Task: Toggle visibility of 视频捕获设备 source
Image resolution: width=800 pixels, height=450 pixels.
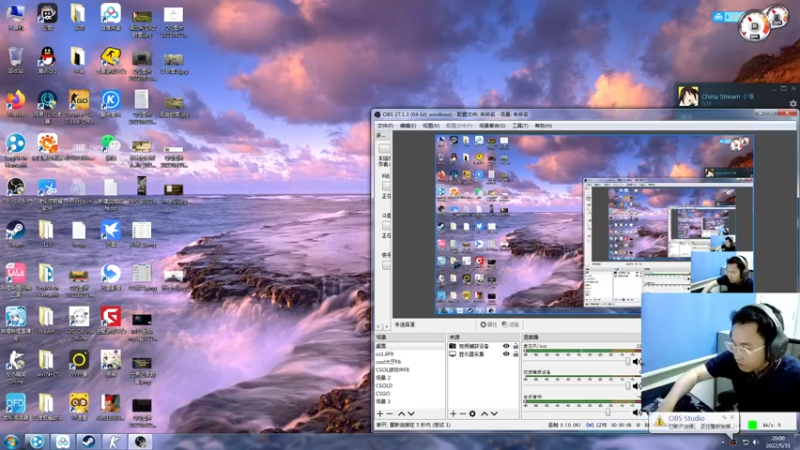Action: click(506, 346)
